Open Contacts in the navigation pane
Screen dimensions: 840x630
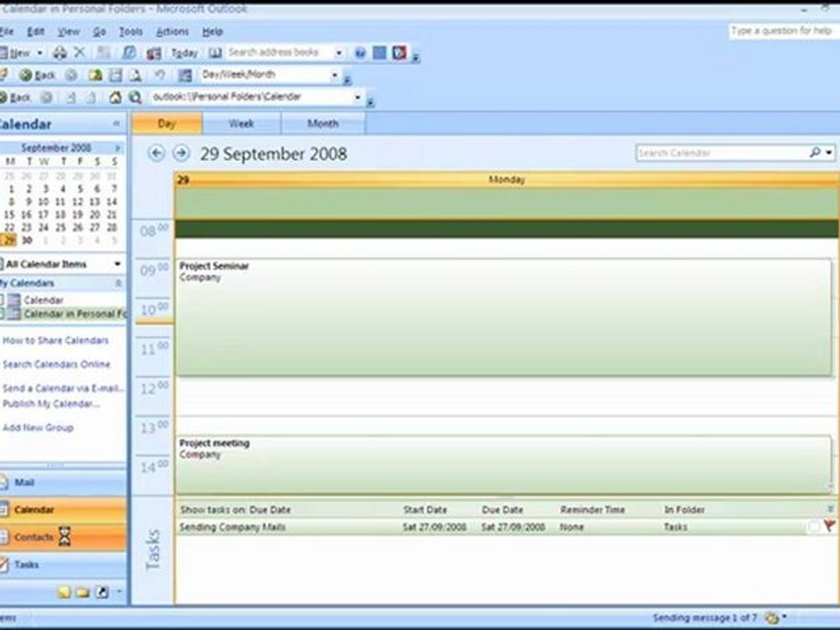[x=63, y=536]
